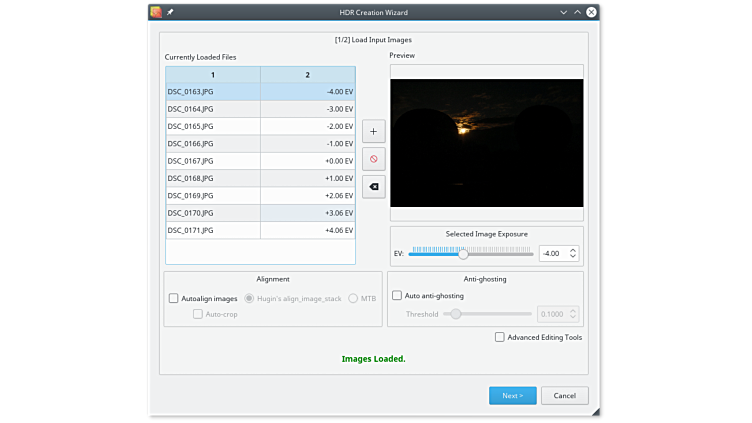The height and width of the screenshot is (423, 752).
Task: Click the add images plus button
Action: 373,132
